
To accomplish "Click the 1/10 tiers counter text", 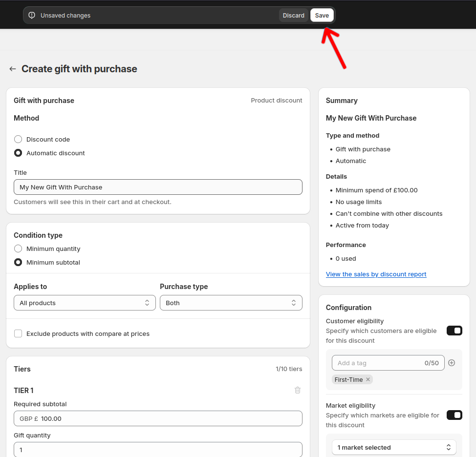I will pyautogui.click(x=289, y=369).
